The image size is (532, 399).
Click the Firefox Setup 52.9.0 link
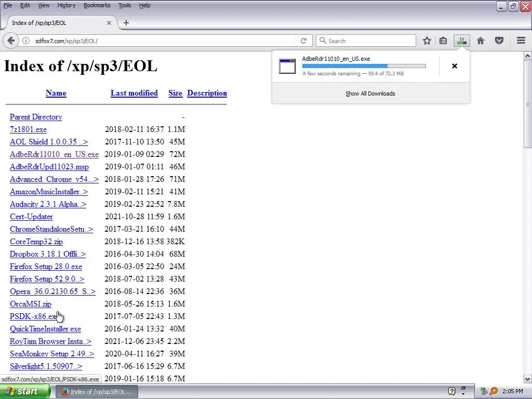47,279
